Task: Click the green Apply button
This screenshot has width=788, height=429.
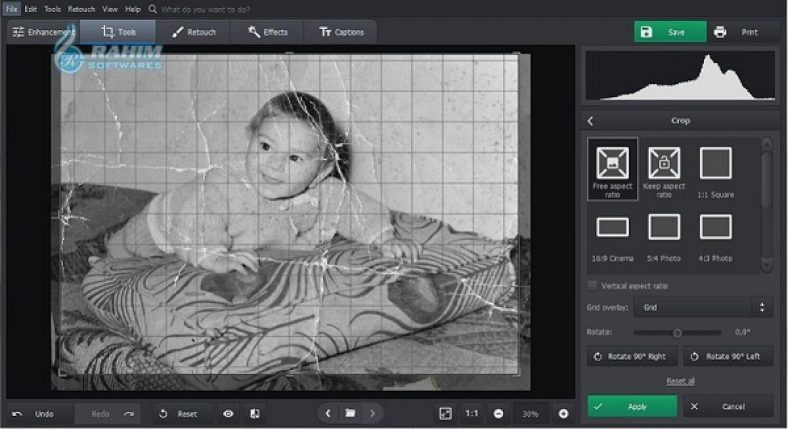Action: [632, 406]
